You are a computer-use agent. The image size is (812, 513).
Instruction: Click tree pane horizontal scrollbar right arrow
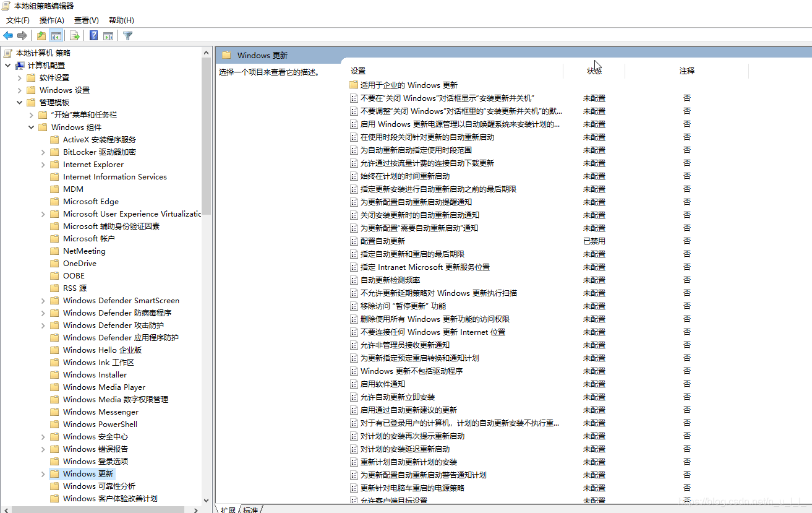[197, 509]
